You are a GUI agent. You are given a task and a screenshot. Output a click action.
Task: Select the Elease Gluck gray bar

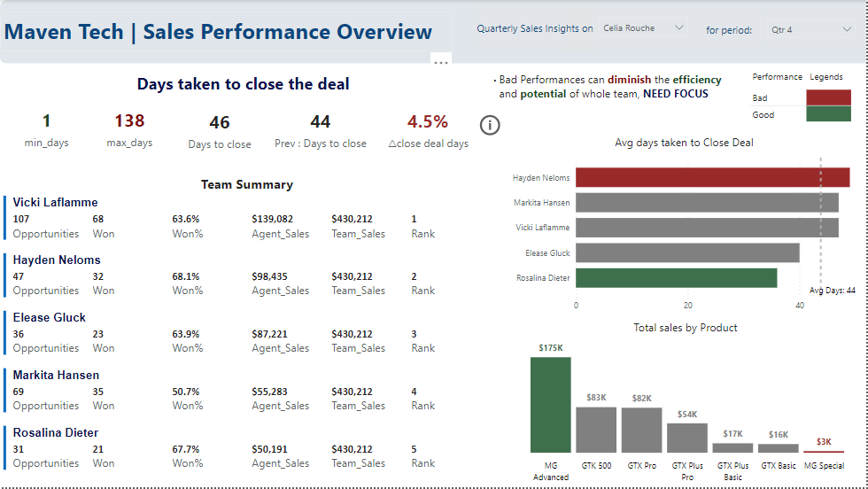click(687, 252)
